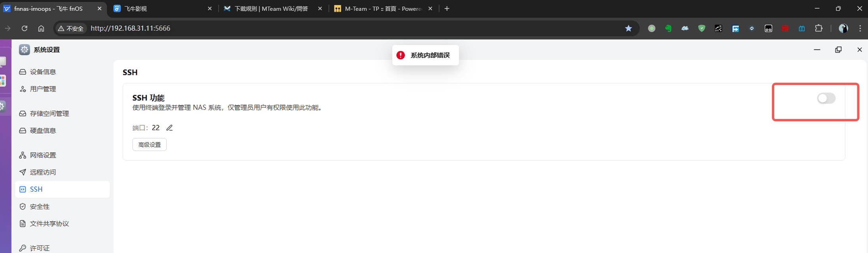Reload the page with refresh icon

coord(24,28)
